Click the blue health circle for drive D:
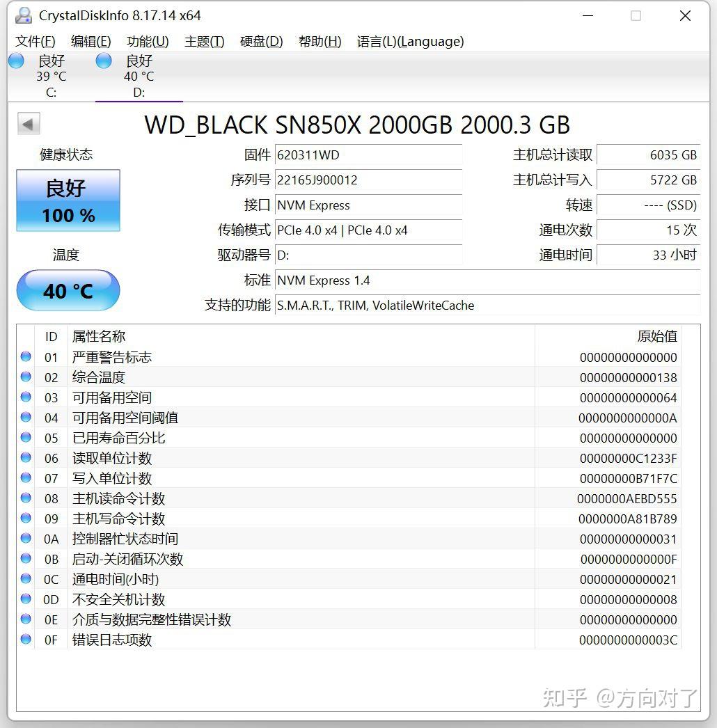The width and height of the screenshot is (717, 728). [103, 61]
